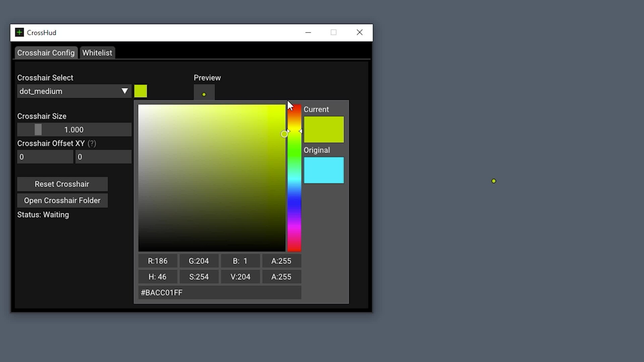Click the Crosshair Size slider
The height and width of the screenshot is (362, 644).
[74, 130]
